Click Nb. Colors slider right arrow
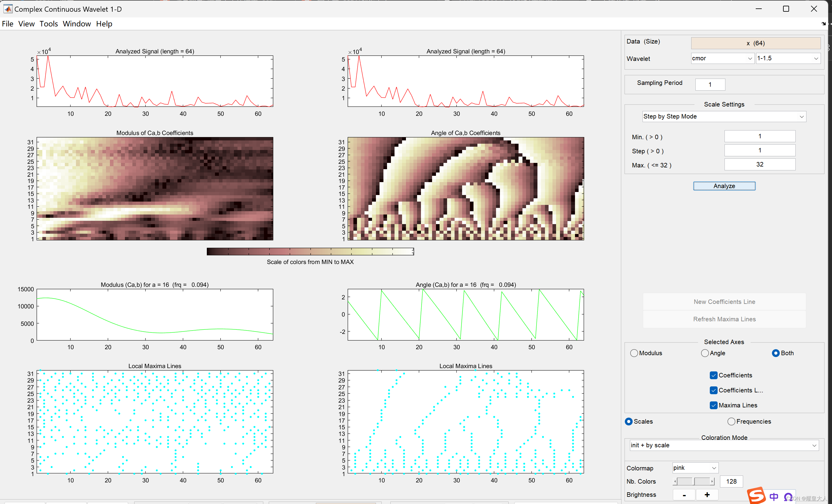Screen dimensions: 832x504 point(712,481)
